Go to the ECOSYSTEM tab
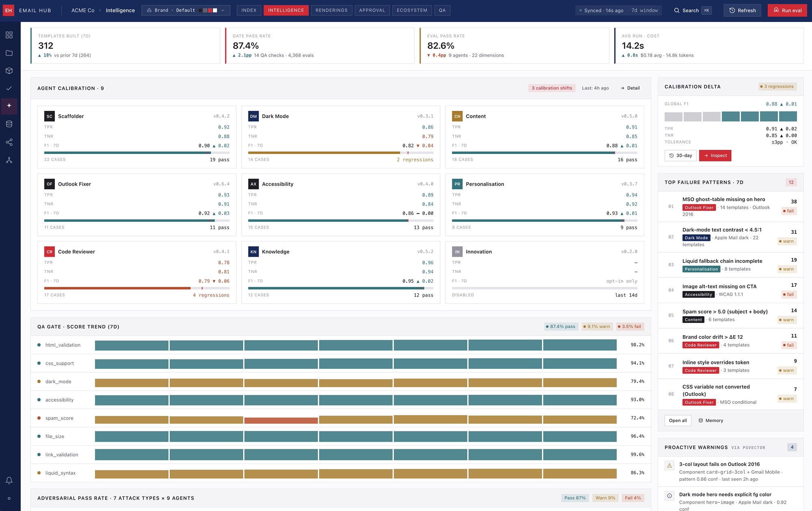The width and height of the screenshot is (812, 511). point(412,10)
